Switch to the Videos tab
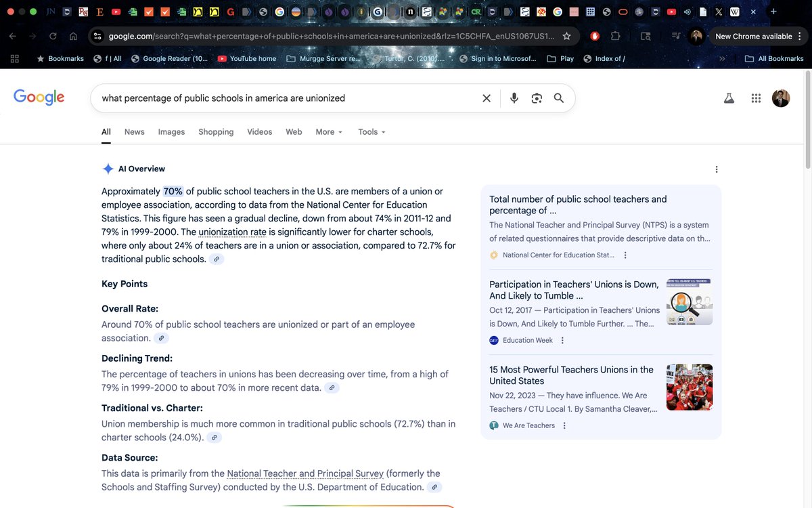812x508 pixels. point(260,132)
